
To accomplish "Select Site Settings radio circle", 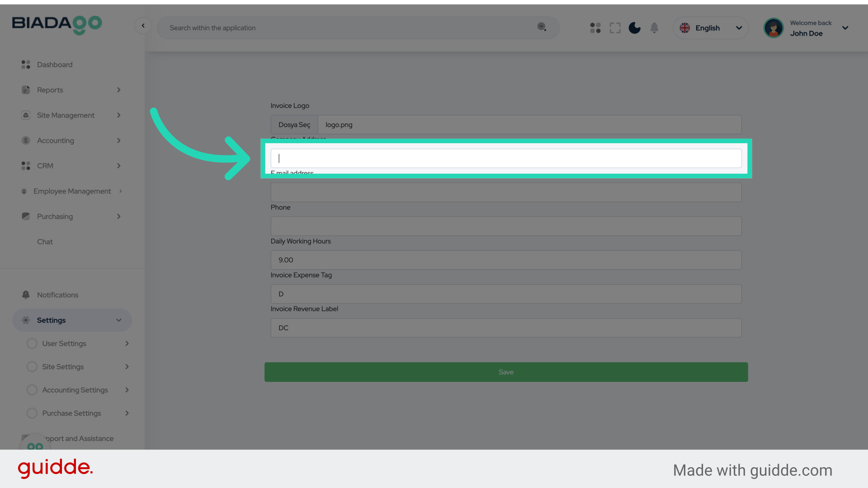I will 32,367.
